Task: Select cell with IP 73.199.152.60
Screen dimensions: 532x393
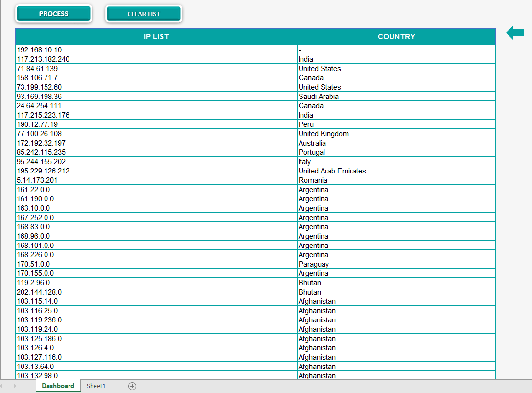Action: 157,87
